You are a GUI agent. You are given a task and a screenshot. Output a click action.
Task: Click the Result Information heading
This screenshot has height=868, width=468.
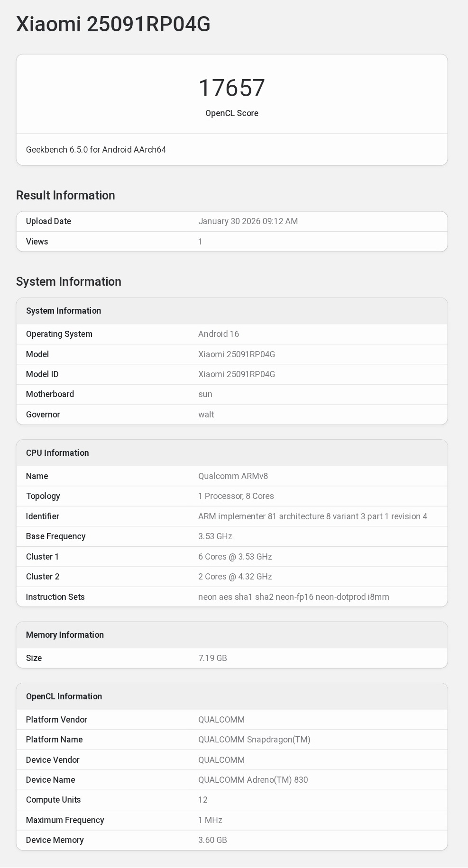pos(65,195)
